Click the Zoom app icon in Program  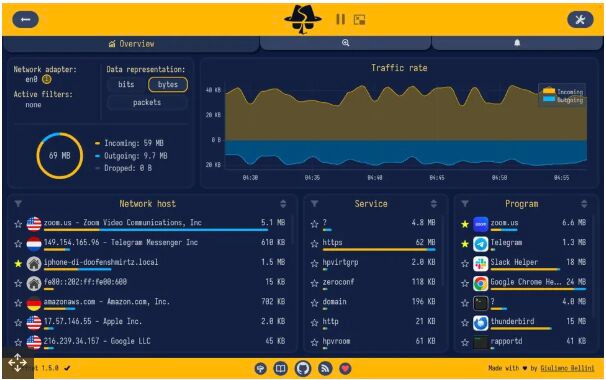(480, 224)
